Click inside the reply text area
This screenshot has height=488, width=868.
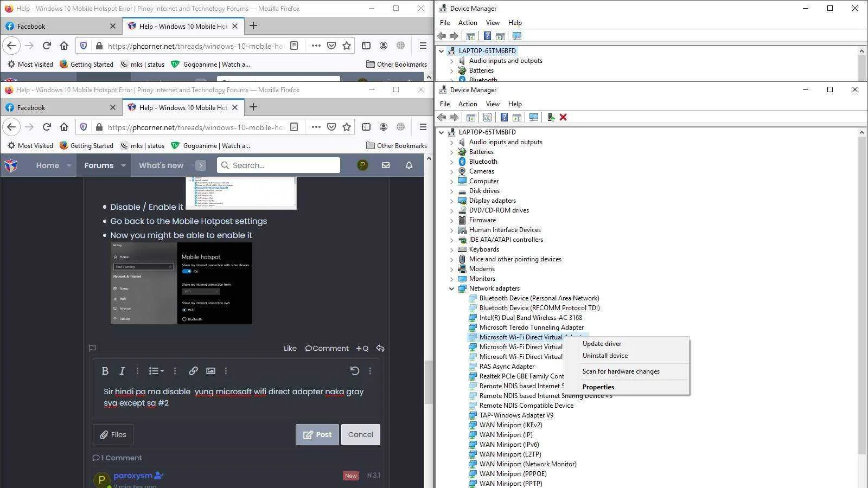tap(237, 397)
